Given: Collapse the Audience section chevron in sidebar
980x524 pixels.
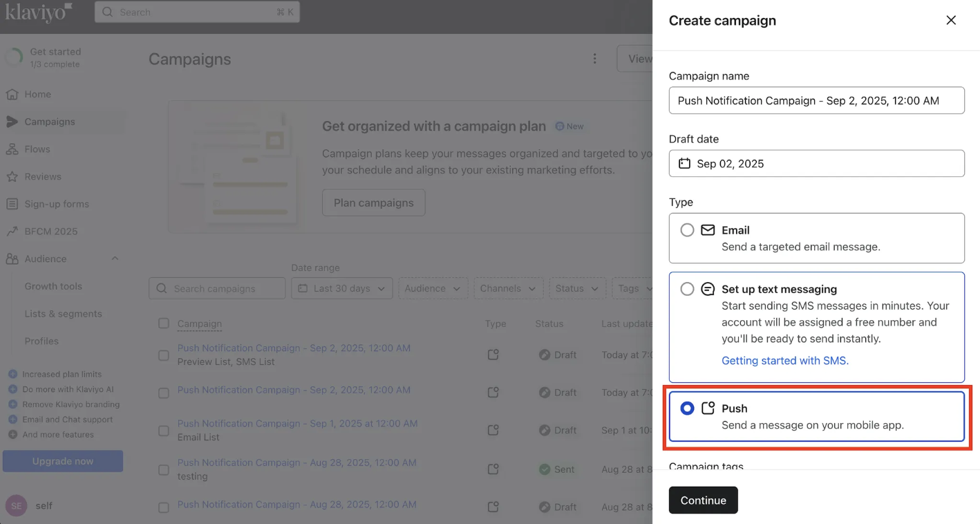Looking at the screenshot, I should (115, 259).
